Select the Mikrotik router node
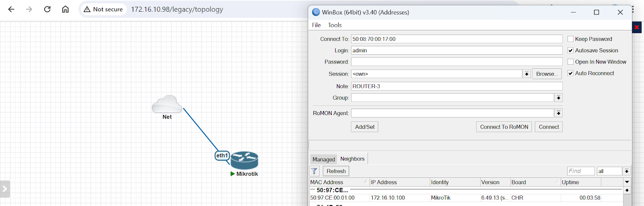644x206 pixels. click(x=244, y=160)
